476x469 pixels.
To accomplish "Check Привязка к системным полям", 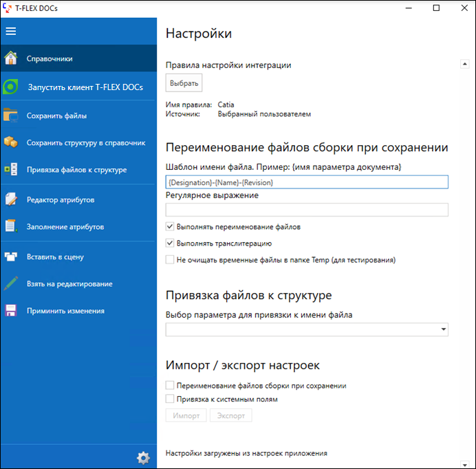I will point(170,399).
